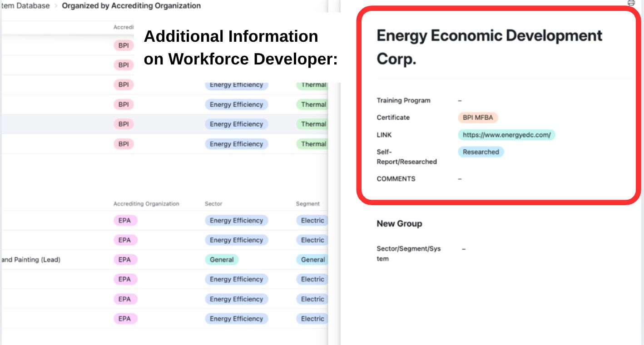Click the Certificate field label
This screenshot has width=644, height=345.
pos(393,118)
